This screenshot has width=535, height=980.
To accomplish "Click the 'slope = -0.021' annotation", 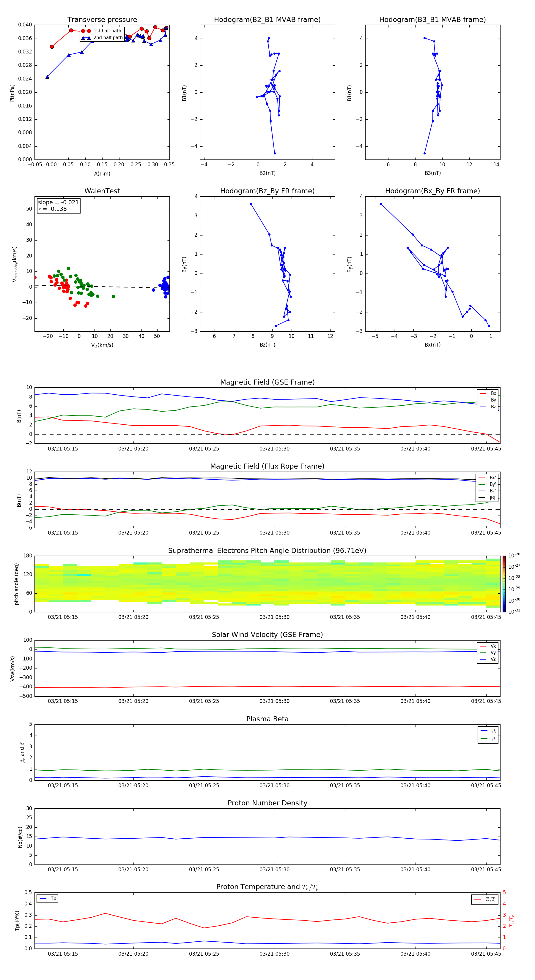I will (x=58, y=203).
